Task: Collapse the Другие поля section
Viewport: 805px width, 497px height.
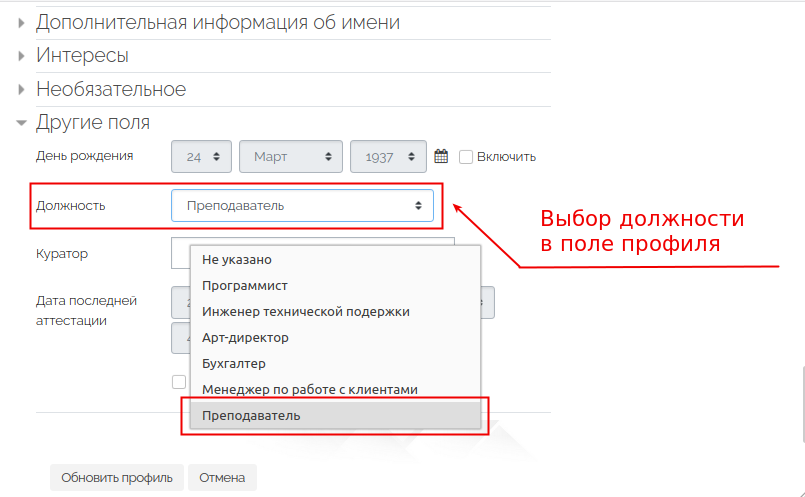Action: click(93, 122)
